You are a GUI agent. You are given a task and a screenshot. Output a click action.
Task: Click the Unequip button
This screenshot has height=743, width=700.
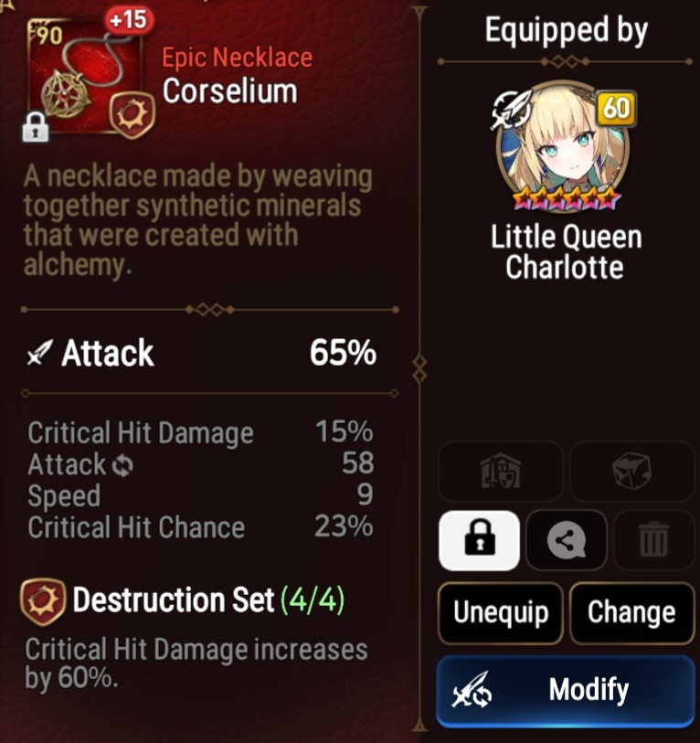coord(501,613)
